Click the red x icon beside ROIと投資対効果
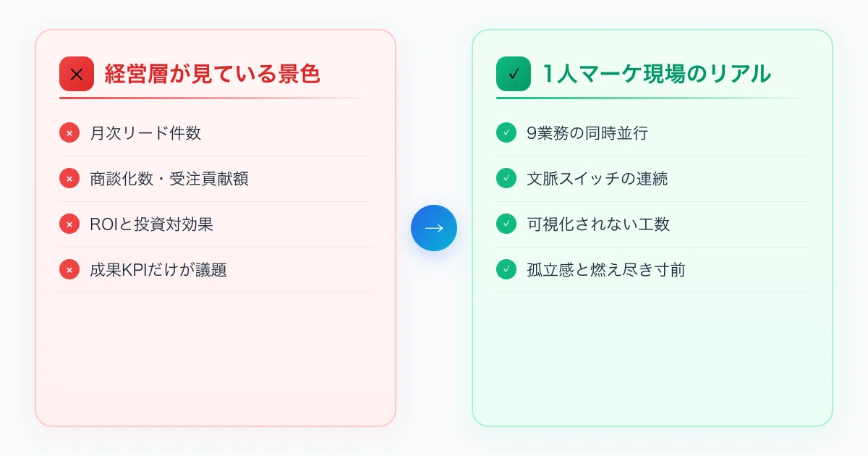 (x=69, y=224)
